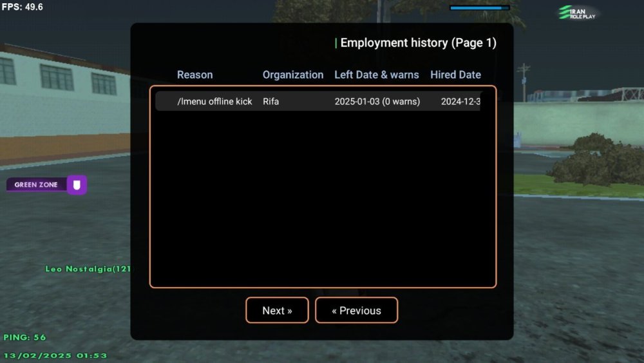Image resolution: width=644 pixels, height=363 pixels.
Task: Click the « Previous button
Action: point(357,310)
